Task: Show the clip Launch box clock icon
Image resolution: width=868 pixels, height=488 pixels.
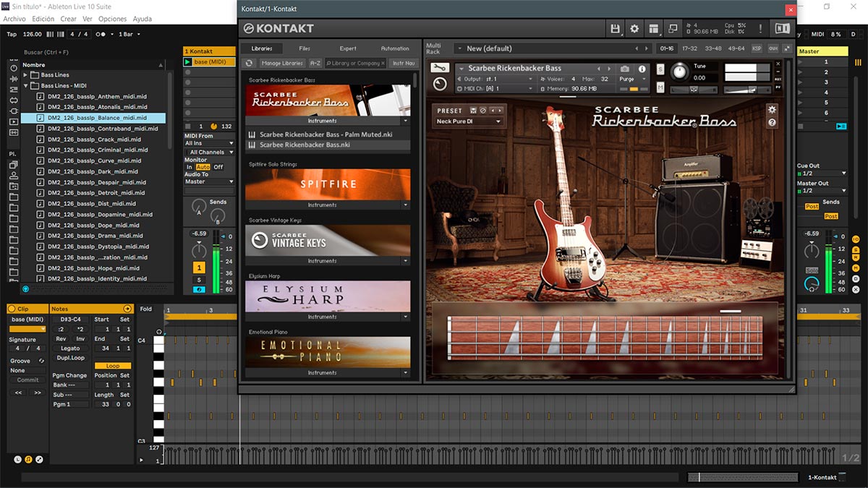Action: click(18, 459)
